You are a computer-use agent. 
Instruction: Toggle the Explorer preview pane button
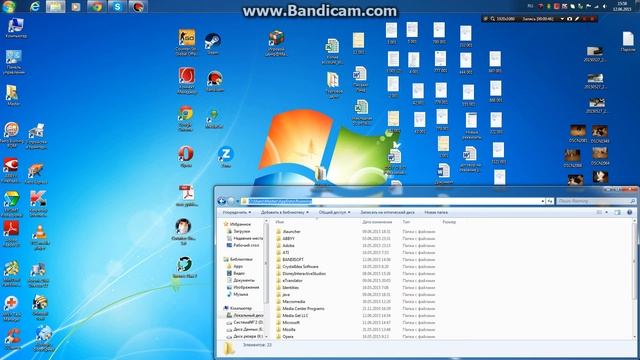(618, 212)
